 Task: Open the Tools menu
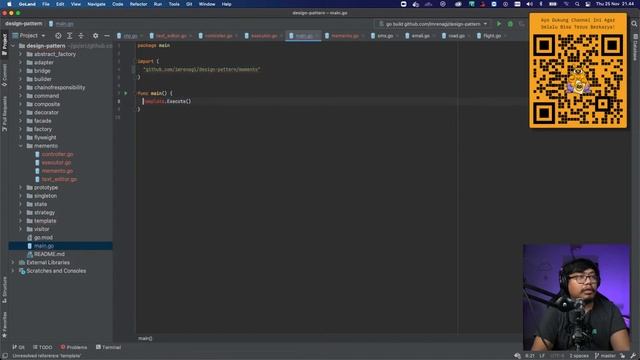(x=174, y=4)
